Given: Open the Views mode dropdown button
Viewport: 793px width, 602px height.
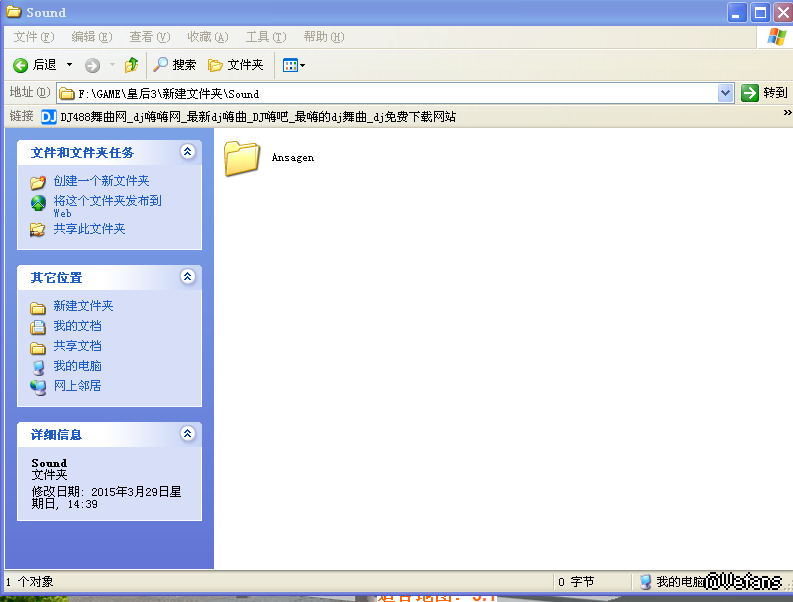Looking at the screenshot, I should tap(293, 65).
